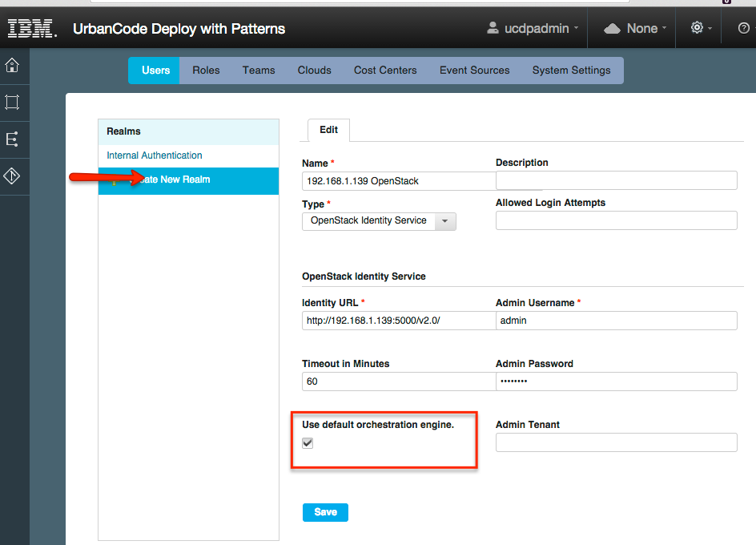This screenshot has height=545, width=756.
Task: Click the Admin Tenant input field
Action: 616,442
